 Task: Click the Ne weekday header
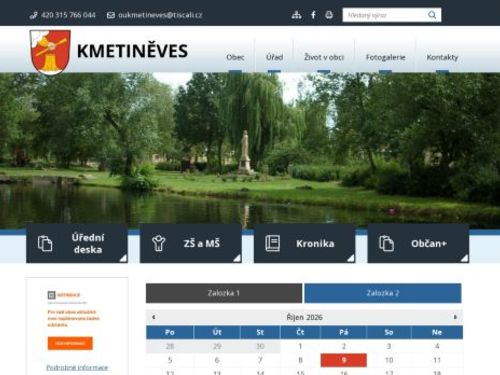click(437, 332)
